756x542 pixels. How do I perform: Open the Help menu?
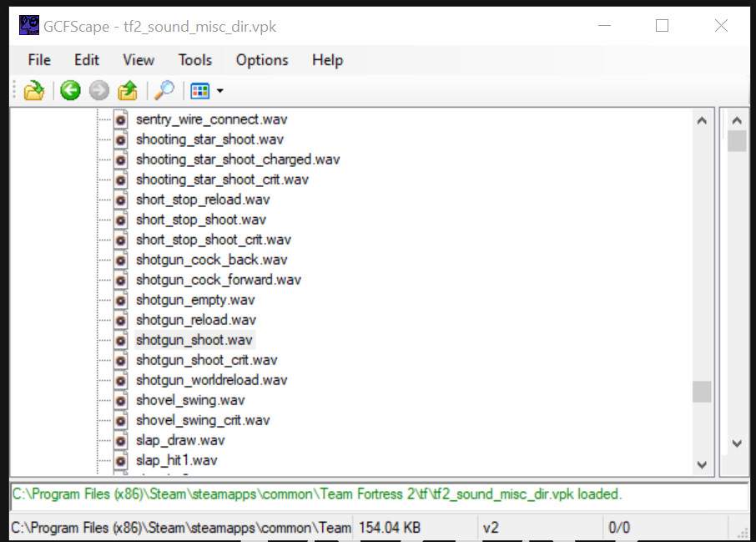pyautogui.click(x=327, y=60)
